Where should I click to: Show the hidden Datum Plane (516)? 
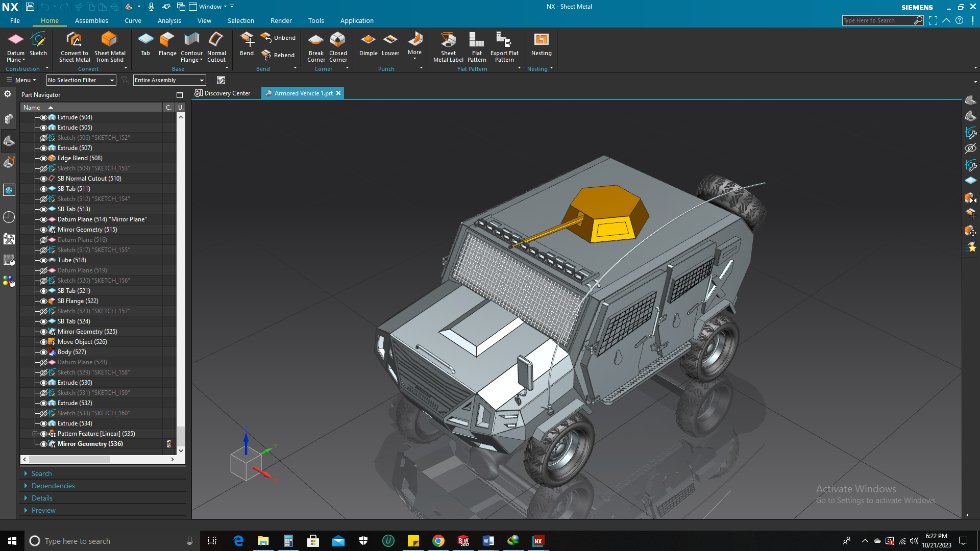(43, 240)
